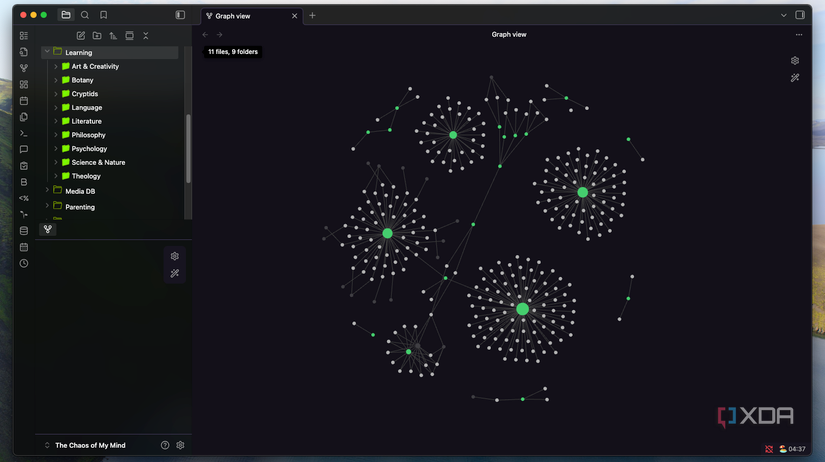Create a new folder from file explorer toolbar
Screen dimensions: 825x462
pos(97,36)
